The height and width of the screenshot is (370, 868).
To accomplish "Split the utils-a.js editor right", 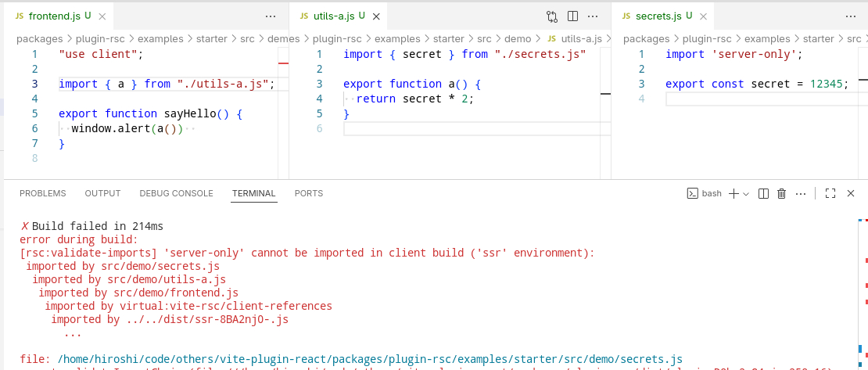I will click(x=572, y=16).
